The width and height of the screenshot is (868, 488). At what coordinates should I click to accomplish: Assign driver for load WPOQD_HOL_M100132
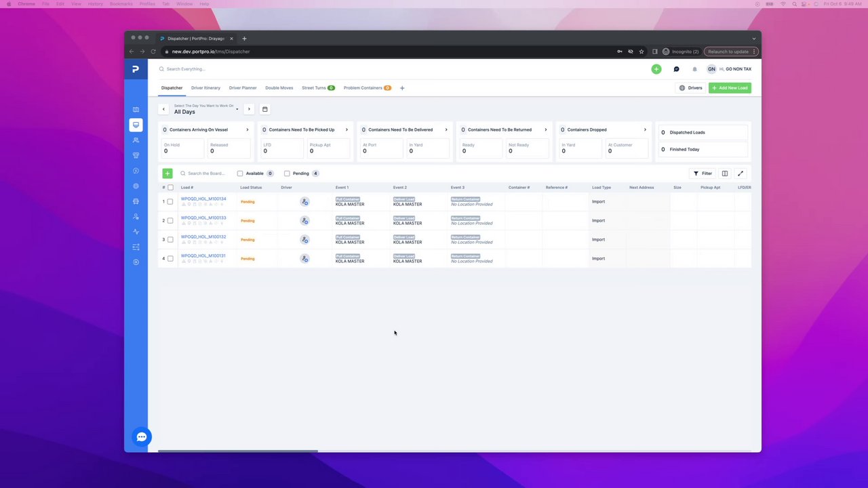304,239
